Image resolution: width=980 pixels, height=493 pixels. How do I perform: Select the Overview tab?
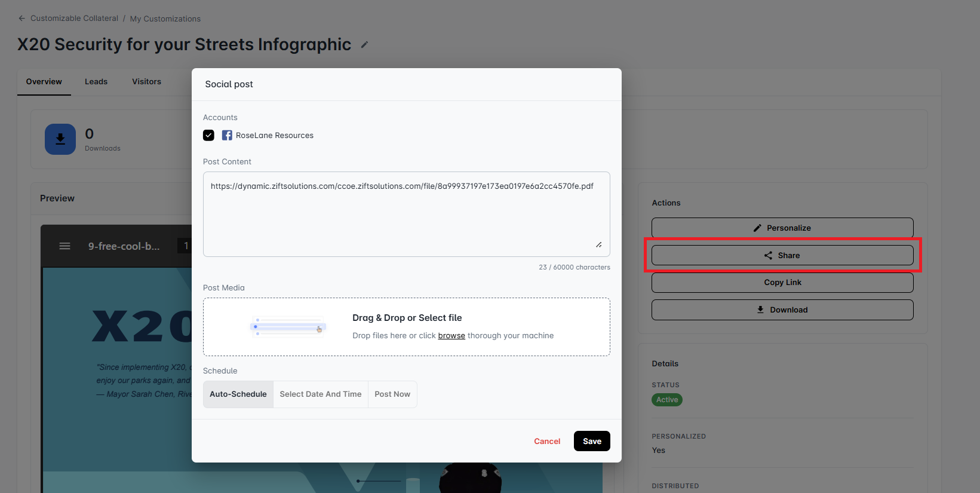(44, 82)
